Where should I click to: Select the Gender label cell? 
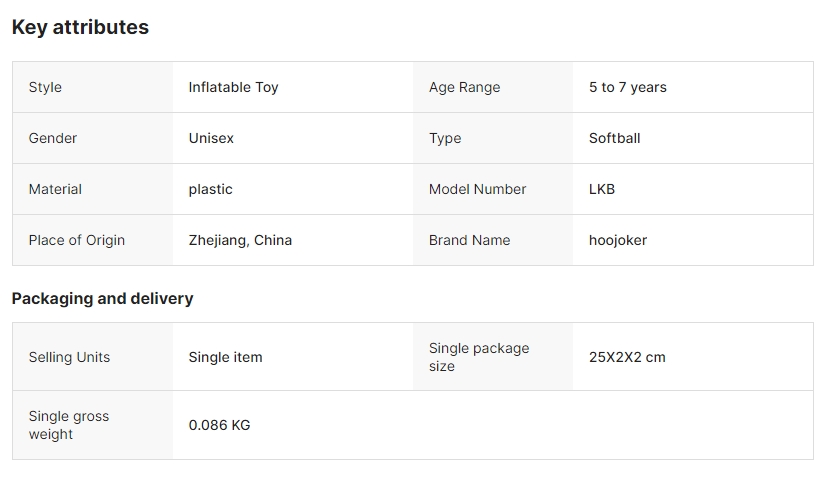[x=53, y=138]
